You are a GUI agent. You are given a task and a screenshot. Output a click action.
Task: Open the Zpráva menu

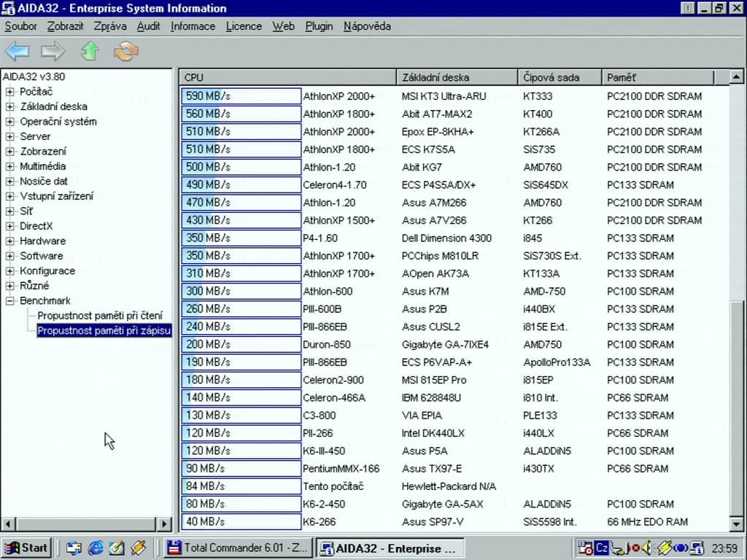coord(110,26)
